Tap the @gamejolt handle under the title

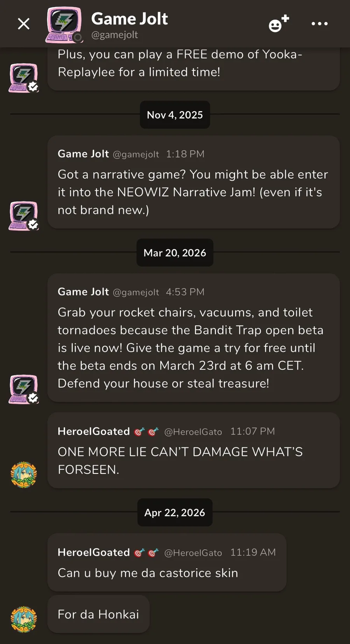[114, 35]
